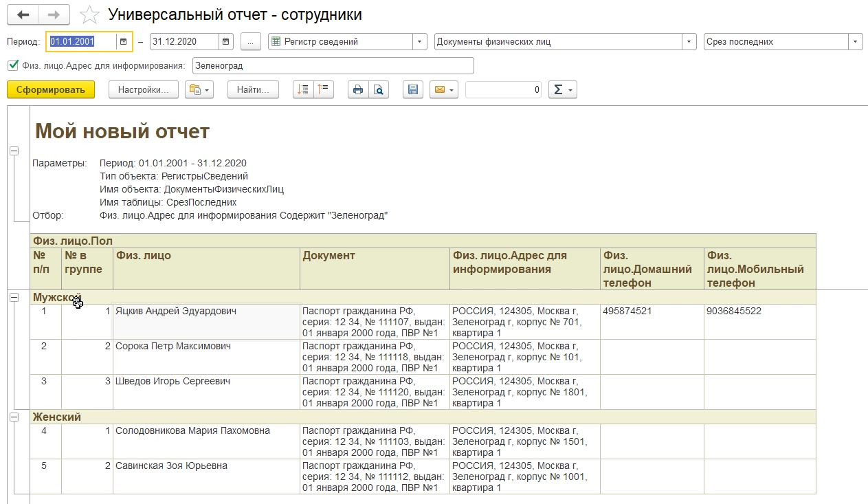
Task: Select the home phone cell 495874521
Action: [652, 322]
